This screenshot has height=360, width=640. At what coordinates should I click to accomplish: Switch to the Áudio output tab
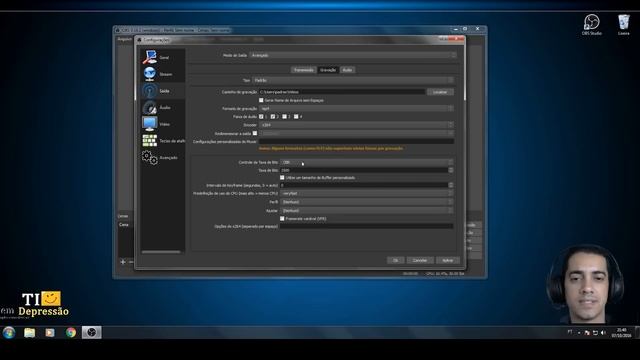347,70
